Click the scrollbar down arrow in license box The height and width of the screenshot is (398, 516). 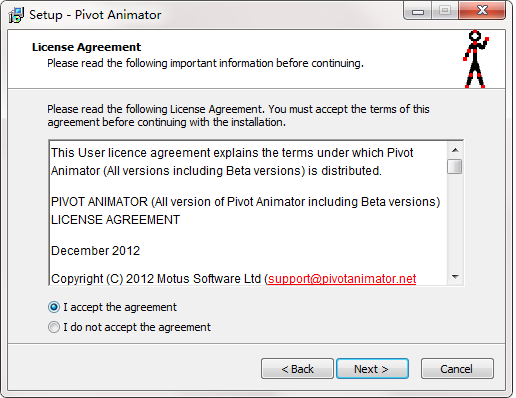click(x=455, y=277)
